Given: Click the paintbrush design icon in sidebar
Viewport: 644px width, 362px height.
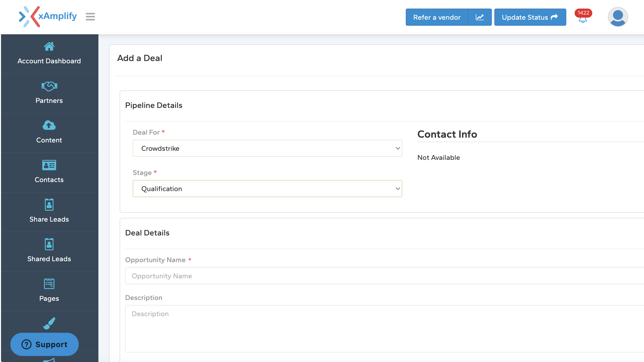Looking at the screenshot, I should pyautogui.click(x=49, y=323).
